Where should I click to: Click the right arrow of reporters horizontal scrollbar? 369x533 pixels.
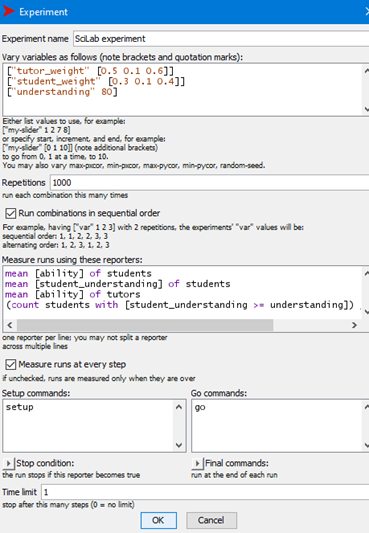[354, 325]
